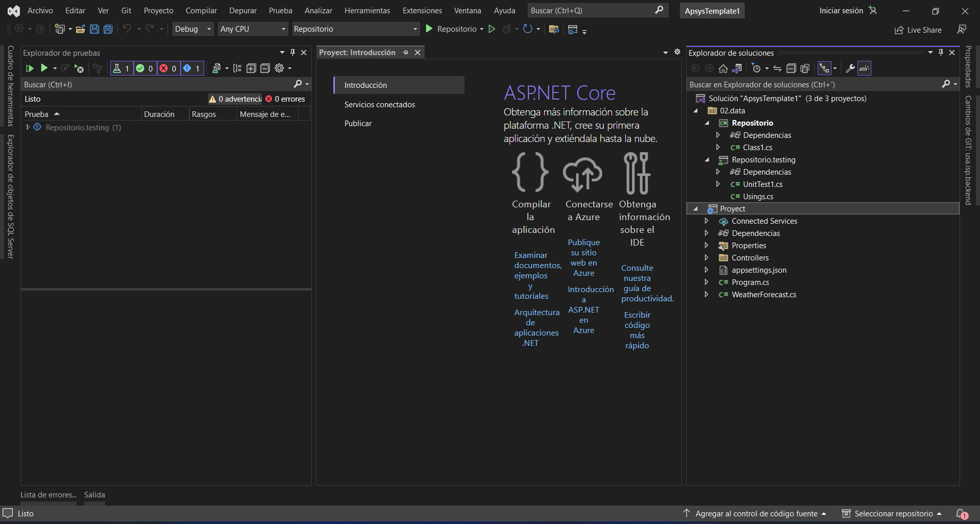980x524 pixels.
Task: Click Home icon in Solution Explorer toolbar
Action: point(723,68)
